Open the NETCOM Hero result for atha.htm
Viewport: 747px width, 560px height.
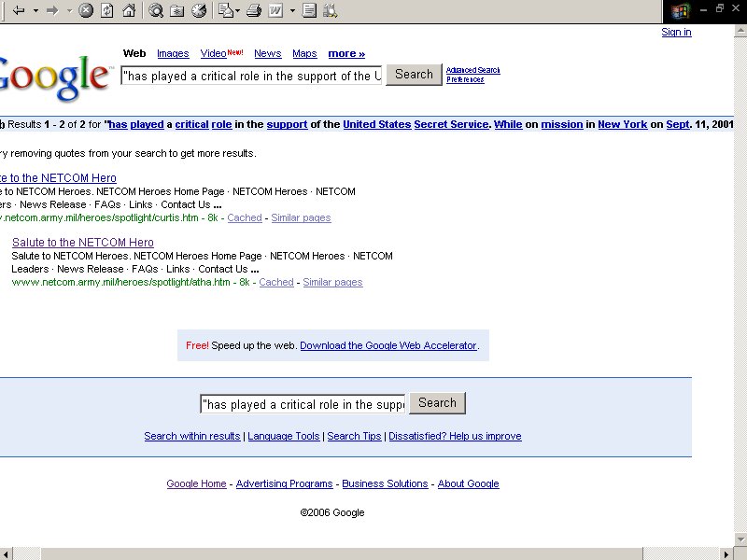click(83, 243)
